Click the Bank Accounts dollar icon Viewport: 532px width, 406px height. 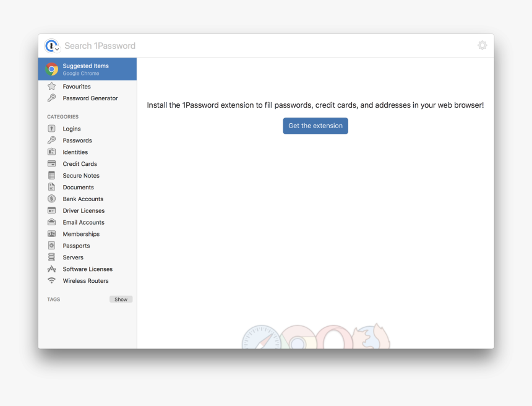pyautogui.click(x=53, y=199)
